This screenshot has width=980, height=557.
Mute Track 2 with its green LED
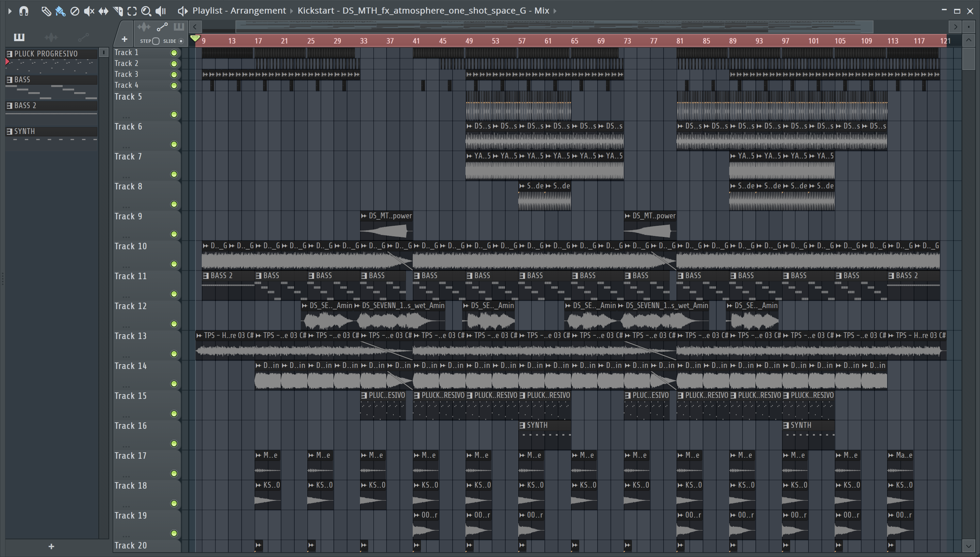tap(174, 64)
